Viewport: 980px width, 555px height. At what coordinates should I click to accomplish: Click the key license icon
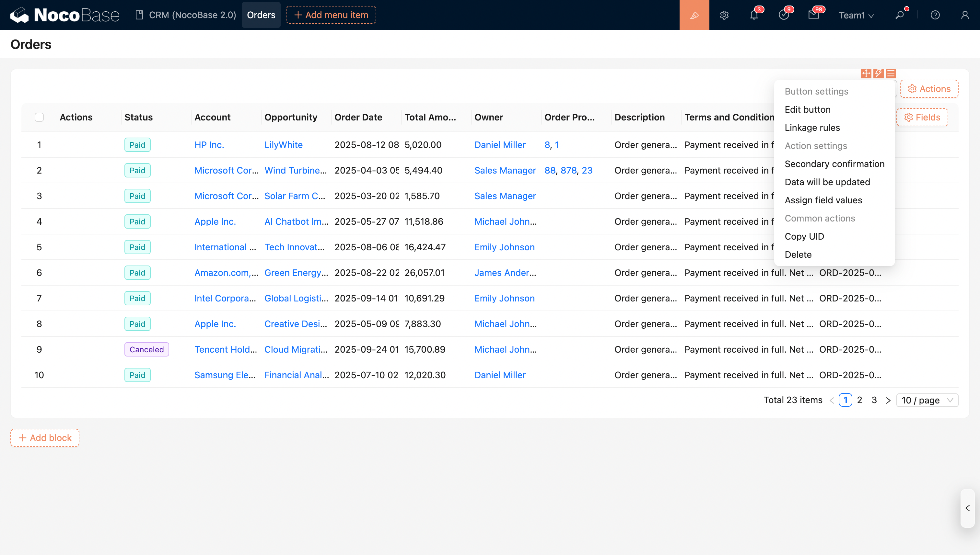point(900,15)
